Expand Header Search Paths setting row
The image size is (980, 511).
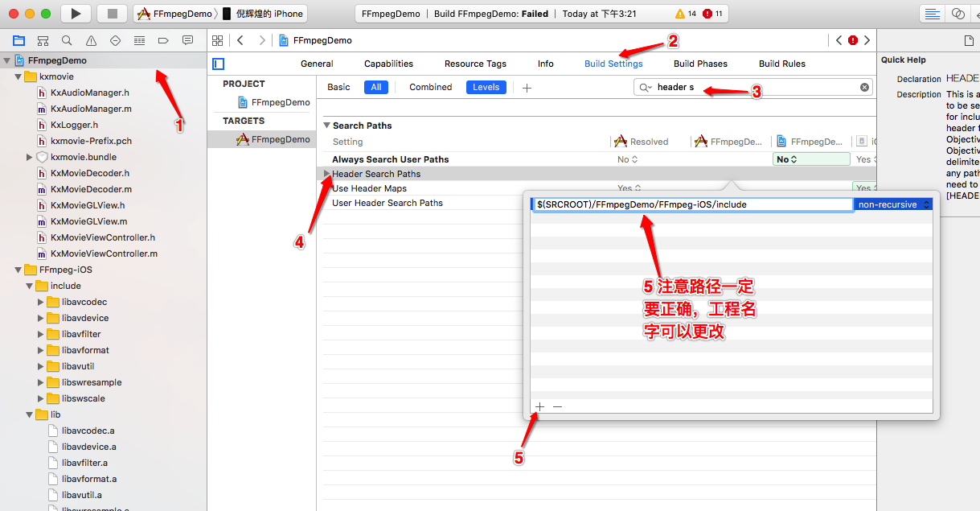[x=326, y=174]
